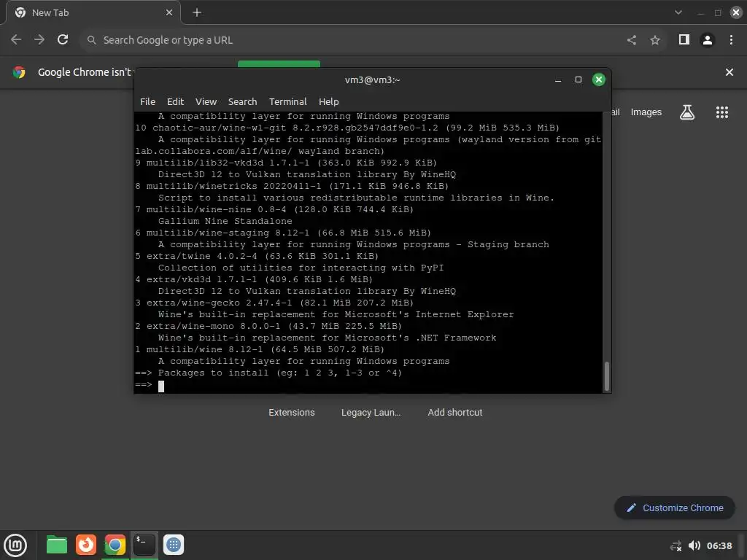Image resolution: width=747 pixels, height=560 pixels.
Task: Open the clock showing 06:38
Action: pyautogui.click(x=719, y=545)
